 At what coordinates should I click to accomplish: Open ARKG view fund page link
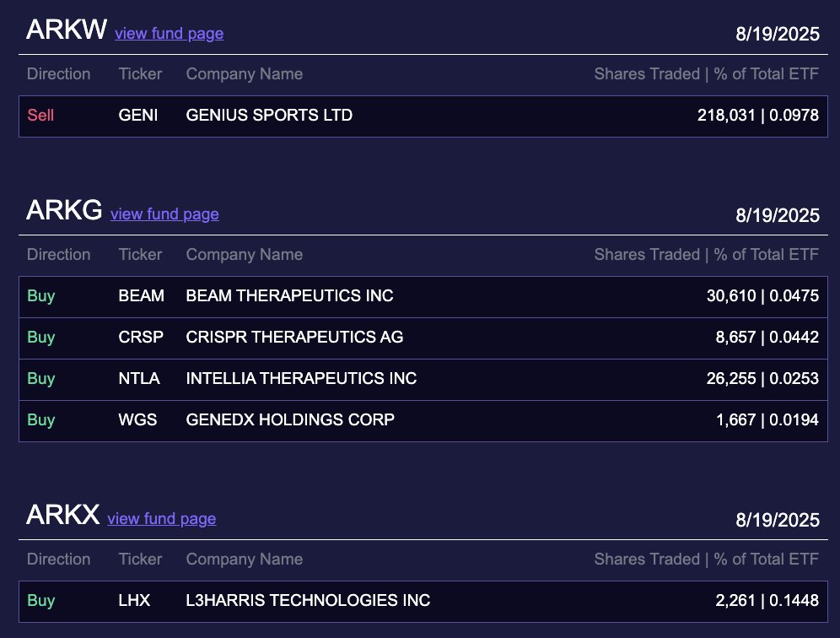pyautogui.click(x=165, y=214)
